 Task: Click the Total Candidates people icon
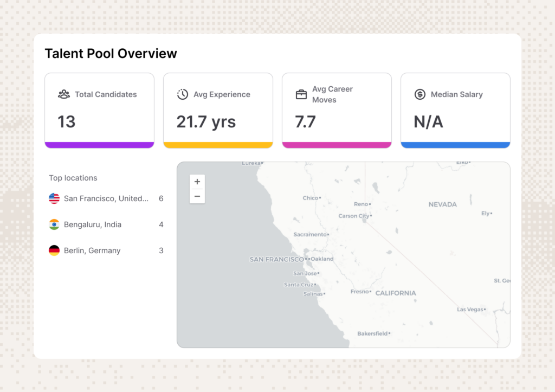coord(64,94)
